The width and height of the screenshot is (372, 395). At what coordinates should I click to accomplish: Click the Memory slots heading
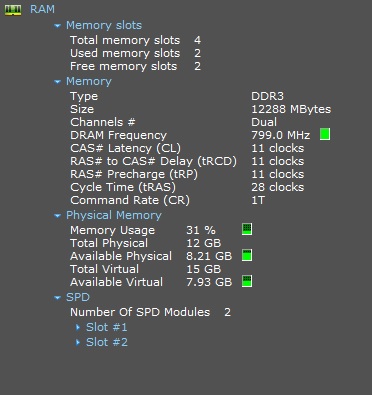pos(104,25)
